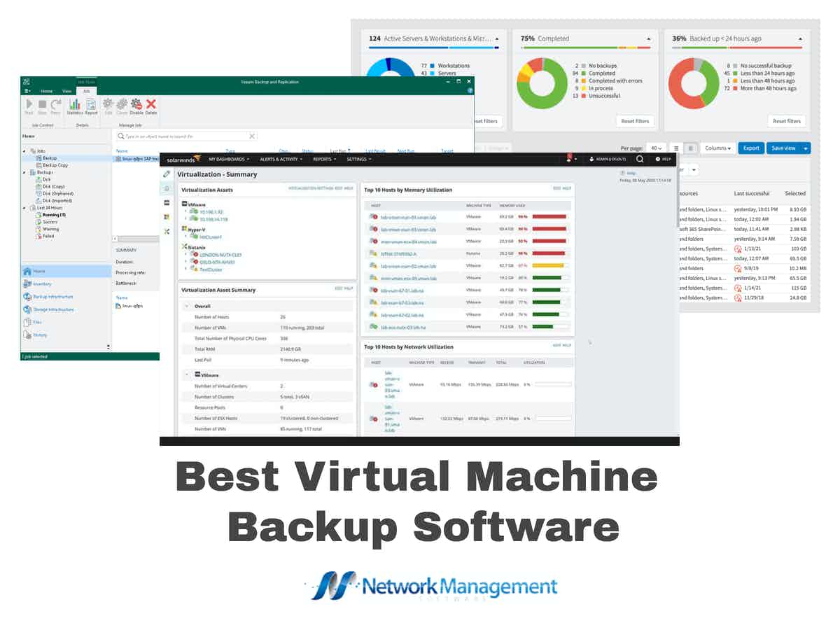840x630 pixels.
Task: Open SolarWinds search with magnifier icon
Action: pos(639,160)
